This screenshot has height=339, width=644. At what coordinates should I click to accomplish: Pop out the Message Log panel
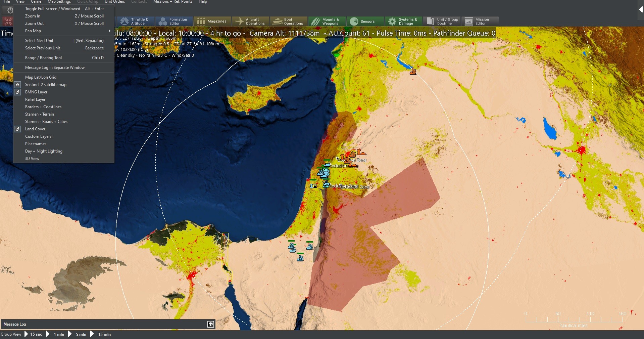[x=210, y=324]
